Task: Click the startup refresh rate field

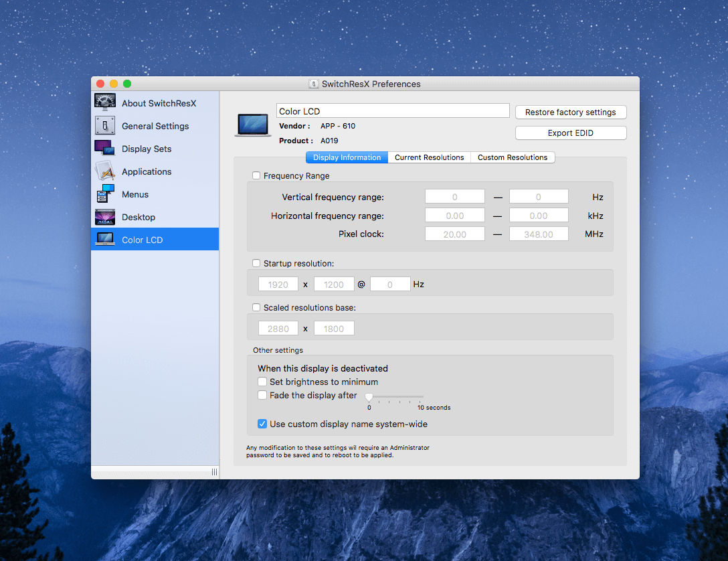Action: point(390,285)
